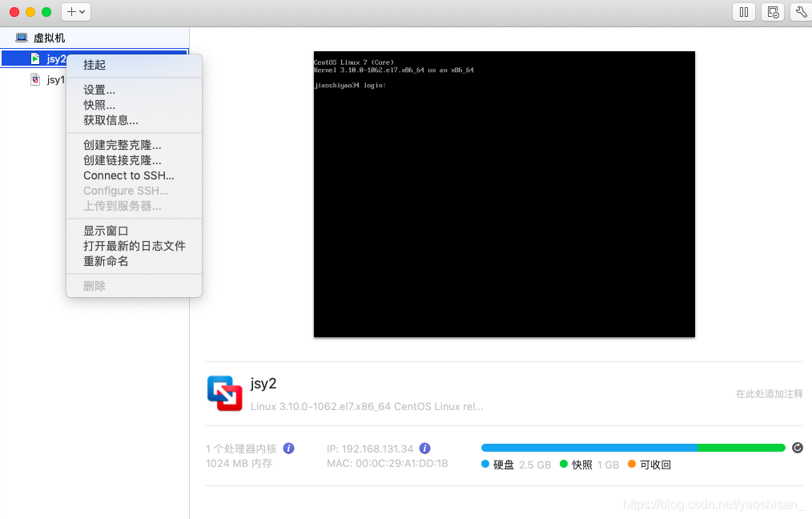Screen dimensions: 812x519
Task: Click the 虚拟机 computer icon in sidebar
Action: click(x=22, y=38)
